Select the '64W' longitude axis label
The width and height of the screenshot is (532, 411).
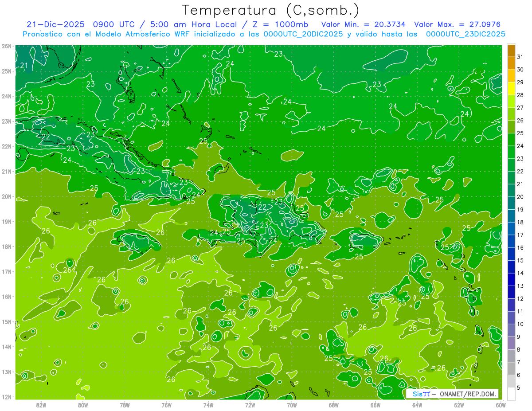tap(417, 404)
